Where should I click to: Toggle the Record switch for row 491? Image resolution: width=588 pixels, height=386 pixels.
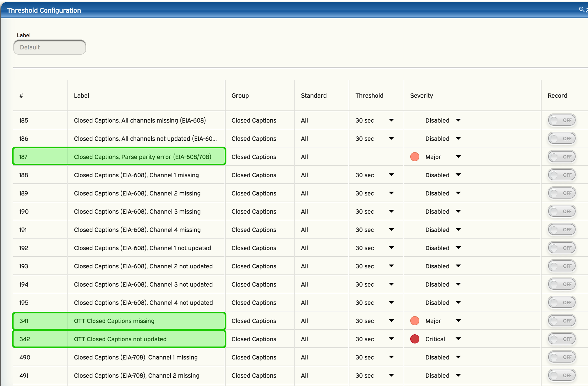(x=562, y=376)
